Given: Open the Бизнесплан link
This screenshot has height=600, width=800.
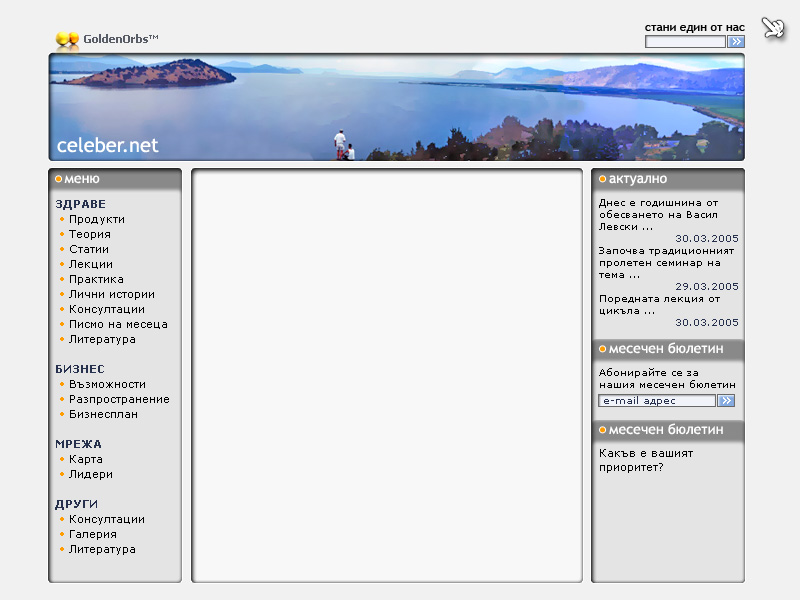Looking at the screenshot, I should point(103,414).
